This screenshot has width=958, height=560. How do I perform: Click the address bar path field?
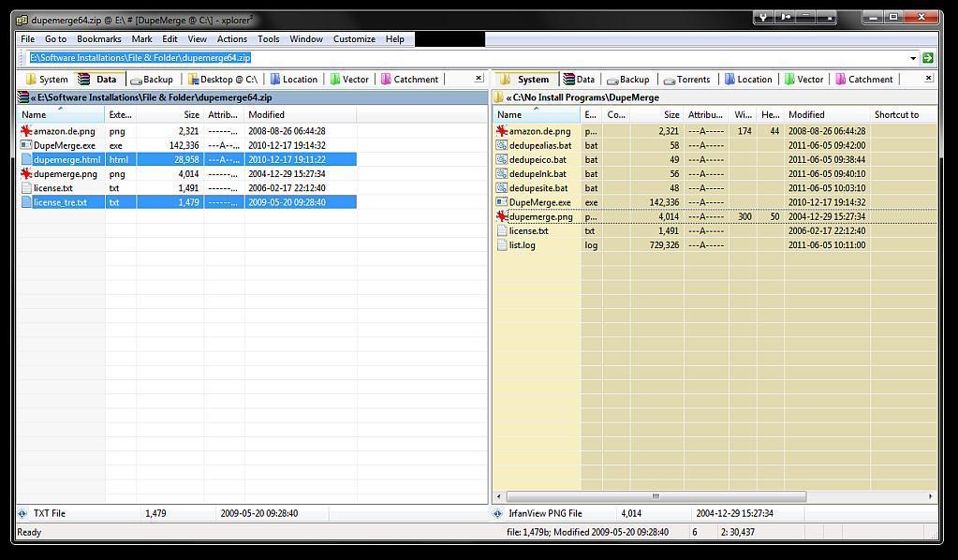pos(467,58)
